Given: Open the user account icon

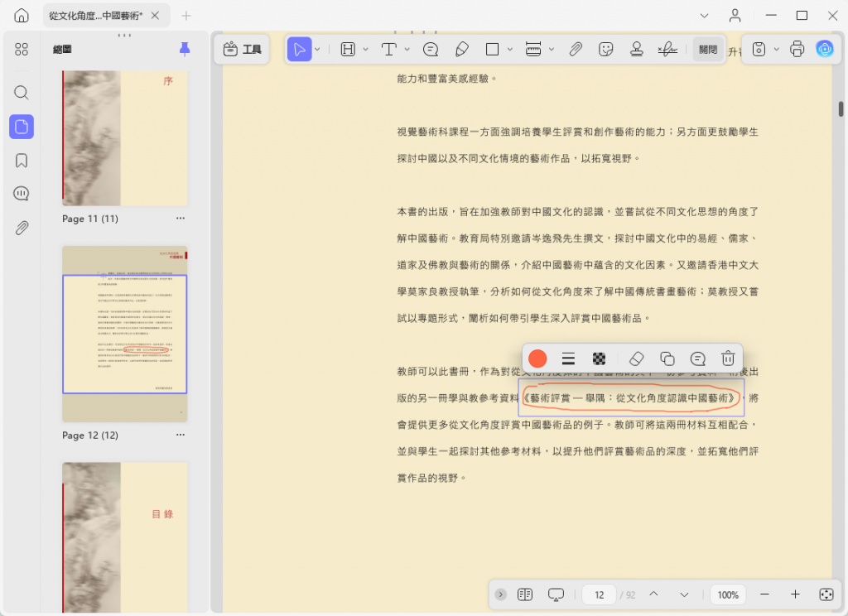Looking at the screenshot, I should pyautogui.click(x=735, y=16).
